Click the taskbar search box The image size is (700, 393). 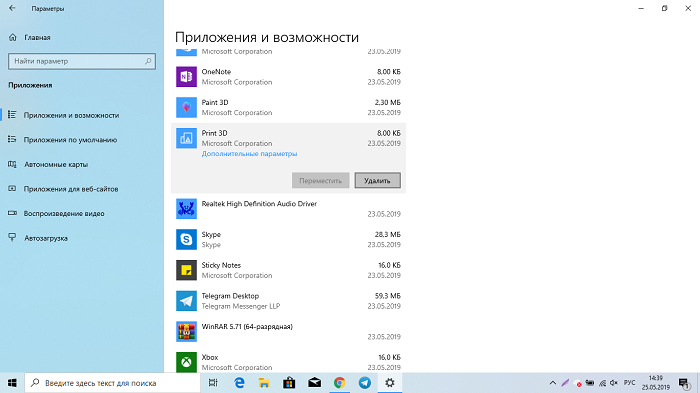[x=112, y=383]
